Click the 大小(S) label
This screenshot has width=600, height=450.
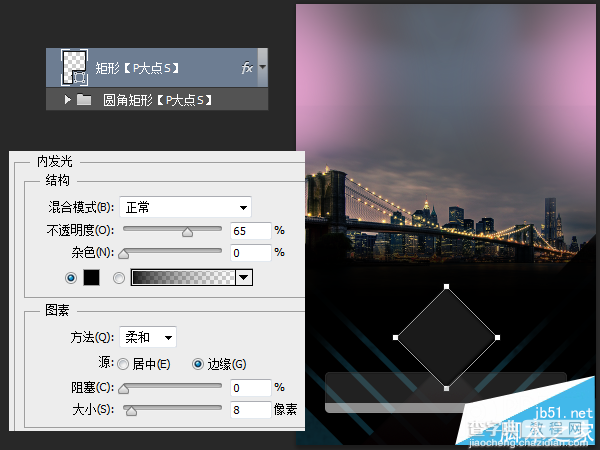coord(93,410)
